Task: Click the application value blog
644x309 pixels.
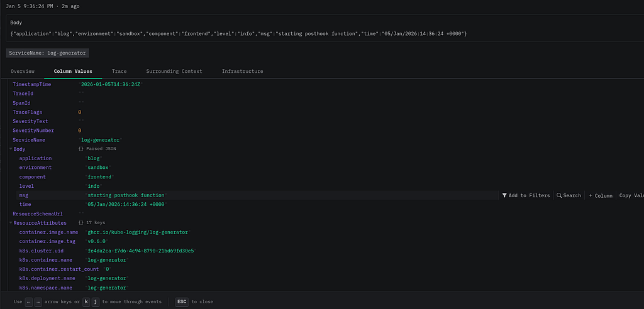Action: pos(94,158)
